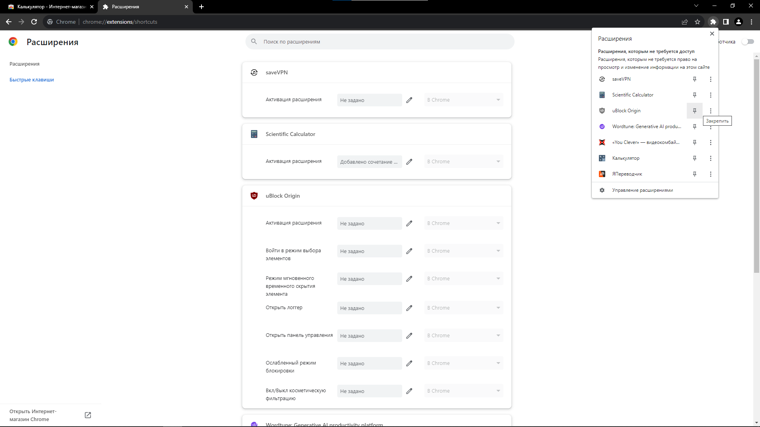Open Расширения section in sidebar
The image size is (760, 427).
pos(24,64)
